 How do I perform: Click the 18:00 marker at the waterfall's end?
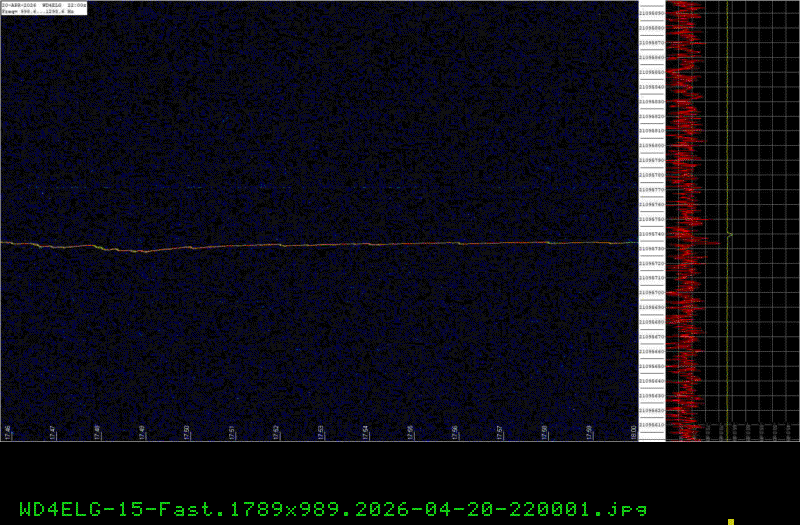[633, 431]
